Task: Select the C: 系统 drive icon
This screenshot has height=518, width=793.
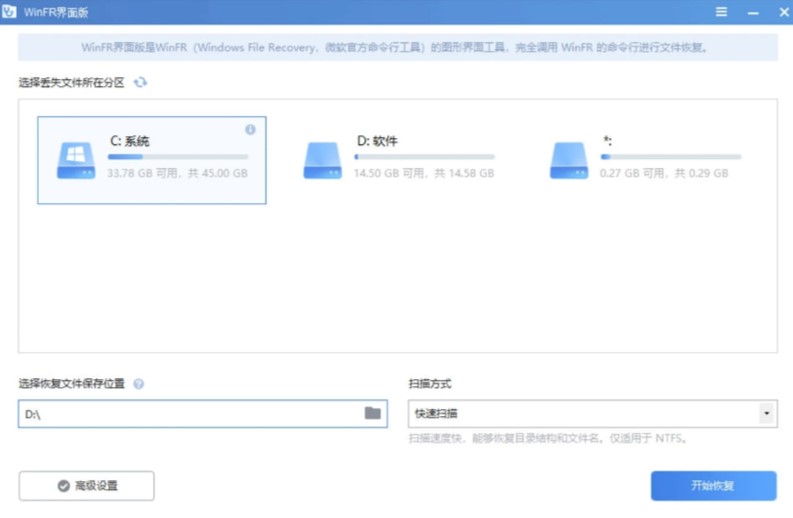Action: (x=76, y=160)
